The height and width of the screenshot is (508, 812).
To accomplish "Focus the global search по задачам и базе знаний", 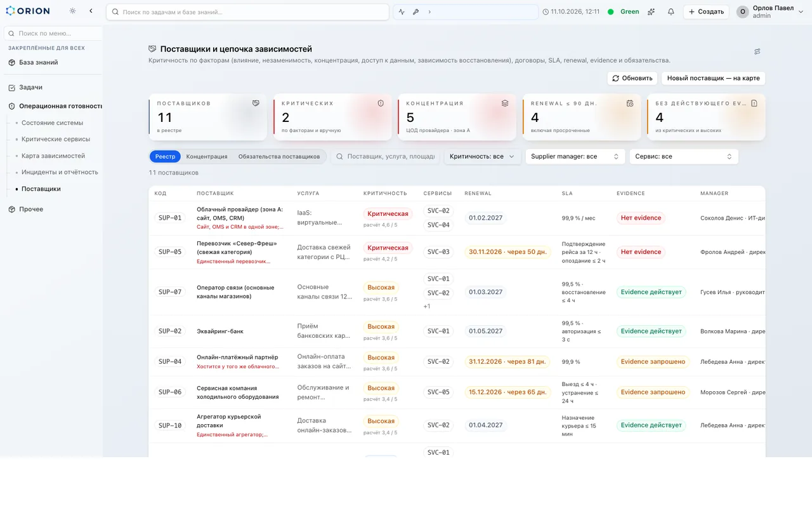I will (x=247, y=12).
